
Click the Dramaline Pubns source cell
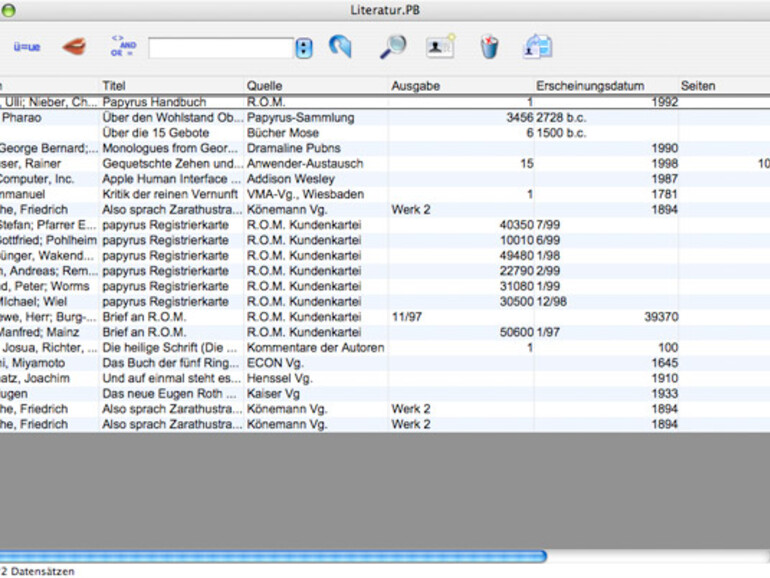(294, 148)
